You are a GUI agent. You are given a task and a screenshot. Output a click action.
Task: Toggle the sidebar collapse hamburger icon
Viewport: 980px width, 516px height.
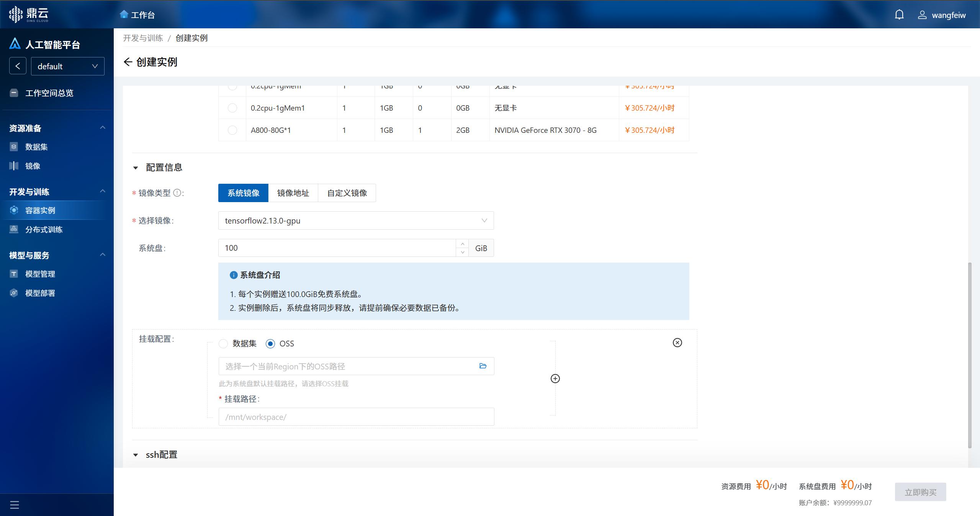click(x=15, y=505)
